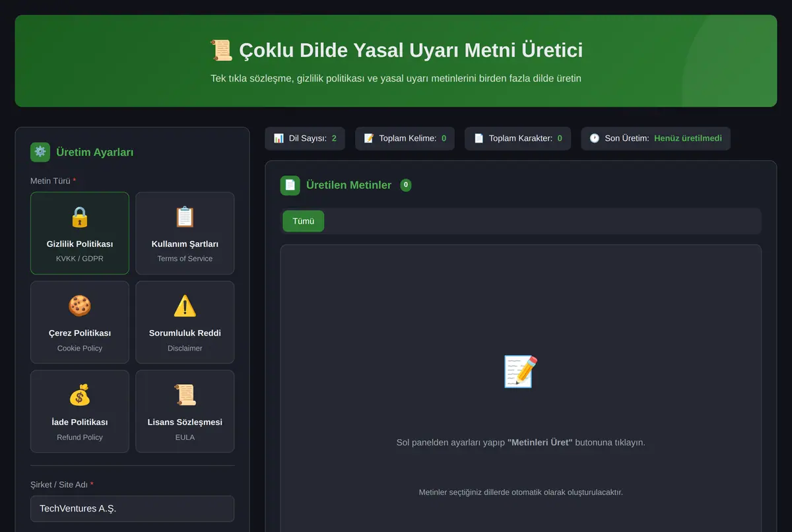
Task: Click the page icon in Toplam Karakter
Action: point(478,139)
